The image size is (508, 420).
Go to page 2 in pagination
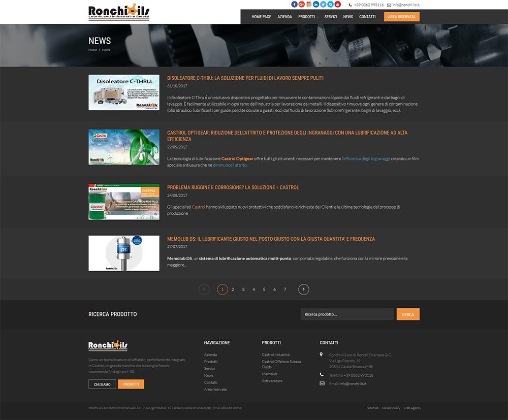coord(233,289)
